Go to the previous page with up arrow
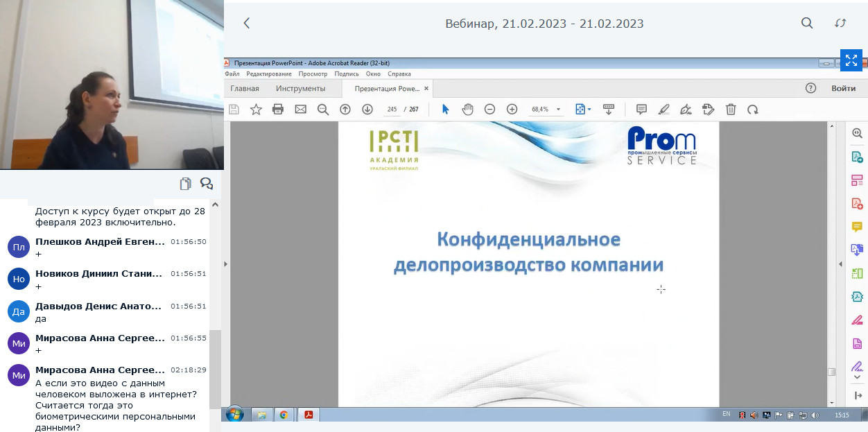The height and width of the screenshot is (432, 868). click(x=345, y=110)
